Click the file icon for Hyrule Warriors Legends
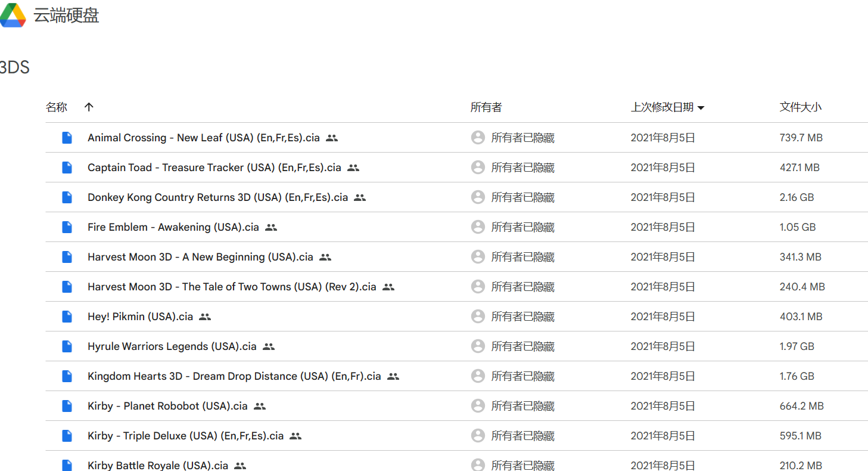Screen dimensions: 868x471 point(67,346)
